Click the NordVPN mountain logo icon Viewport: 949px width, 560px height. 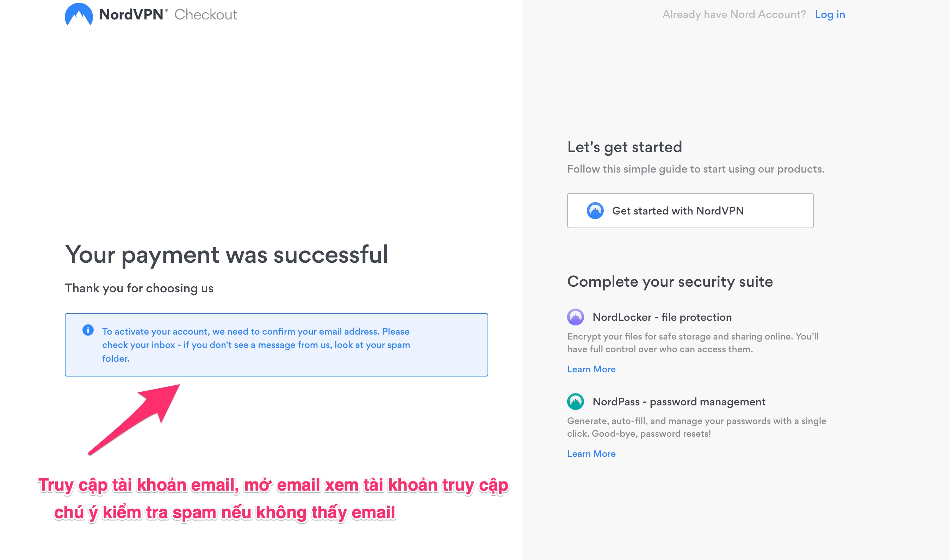79,14
